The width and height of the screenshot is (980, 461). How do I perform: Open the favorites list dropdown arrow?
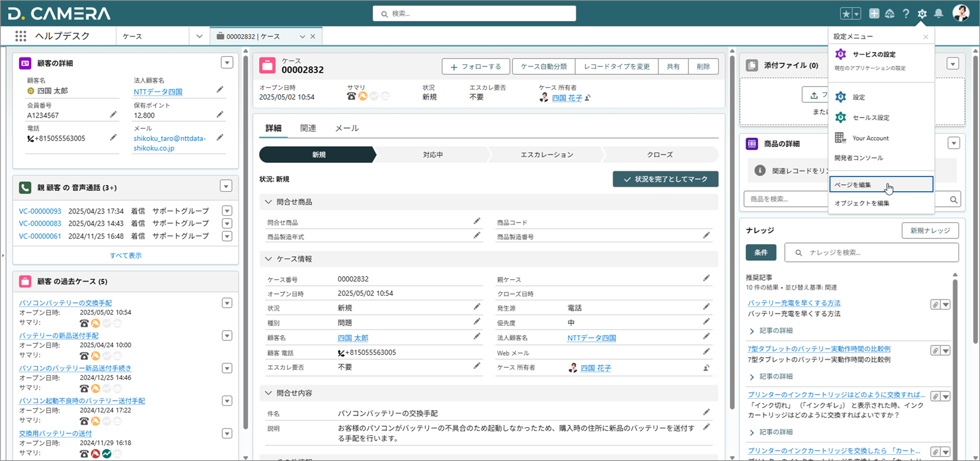click(857, 14)
